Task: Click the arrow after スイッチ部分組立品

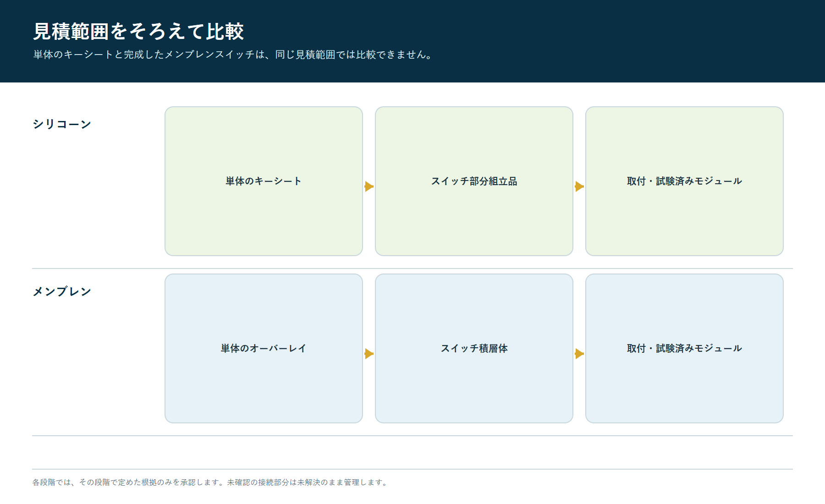Action: [579, 186]
